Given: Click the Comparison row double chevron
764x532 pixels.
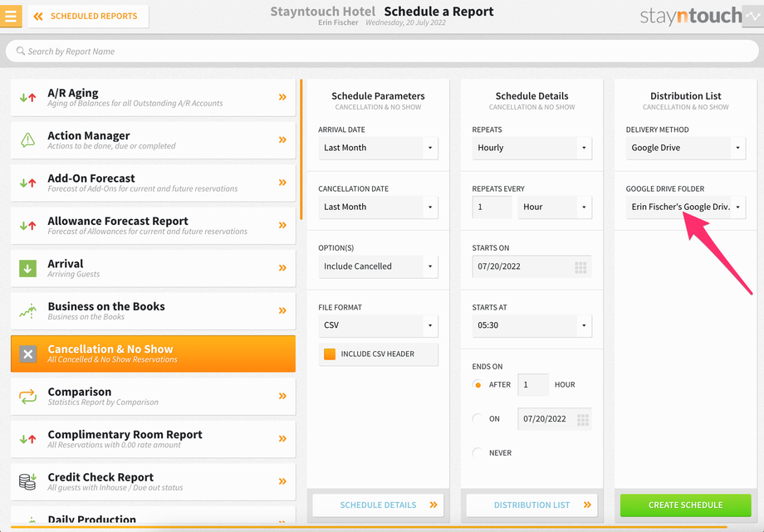Looking at the screenshot, I should (282, 396).
